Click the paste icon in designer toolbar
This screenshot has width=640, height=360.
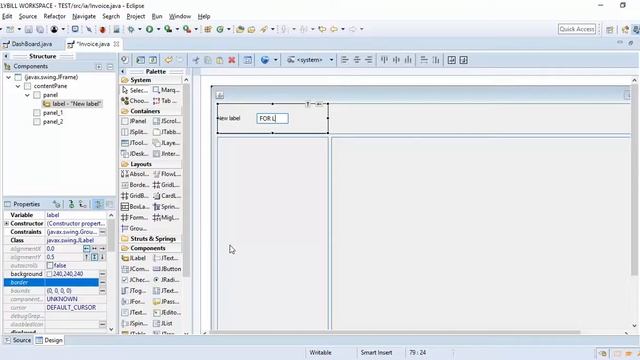tap(220, 60)
